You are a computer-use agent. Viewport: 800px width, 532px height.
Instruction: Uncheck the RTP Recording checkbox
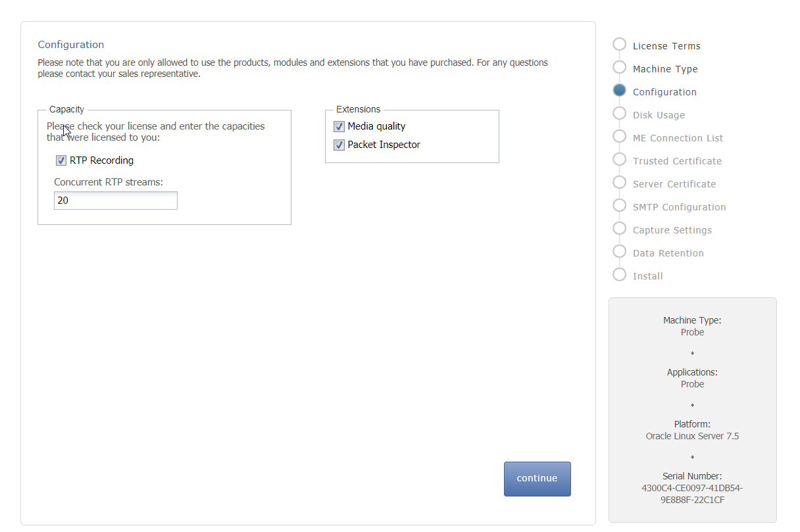pos(61,160)
